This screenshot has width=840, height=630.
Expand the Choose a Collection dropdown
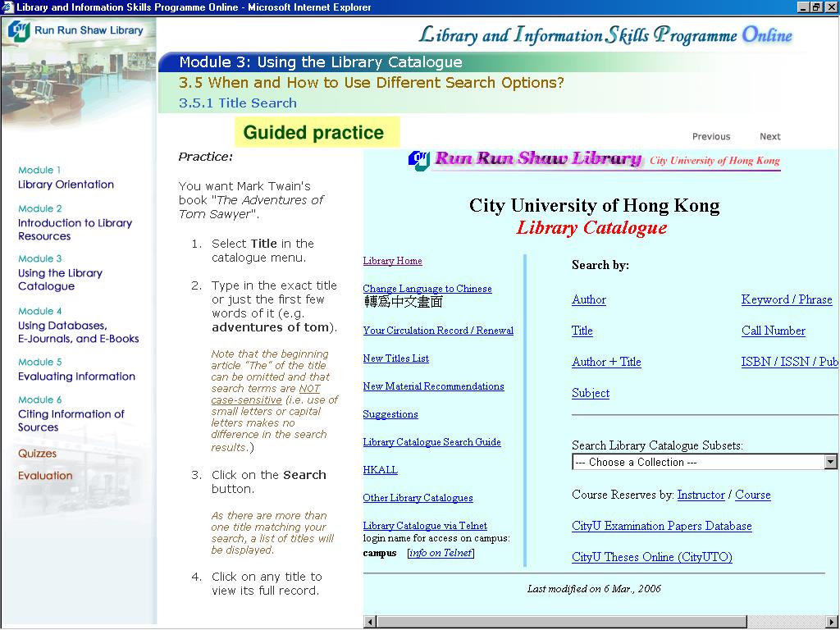click(705, 462)
